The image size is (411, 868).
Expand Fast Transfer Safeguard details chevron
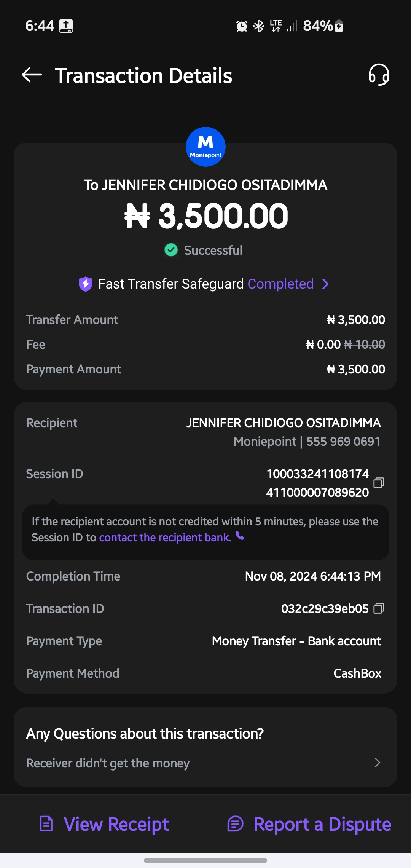325,284
